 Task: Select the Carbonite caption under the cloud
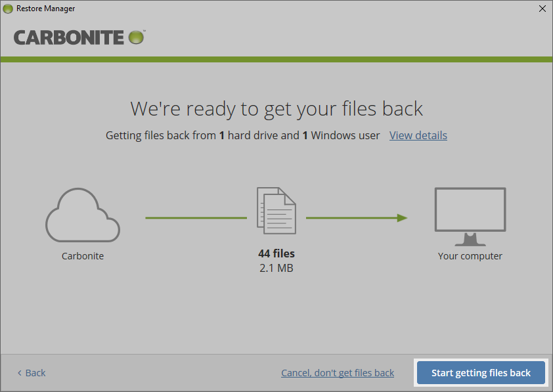pos(82,255)
